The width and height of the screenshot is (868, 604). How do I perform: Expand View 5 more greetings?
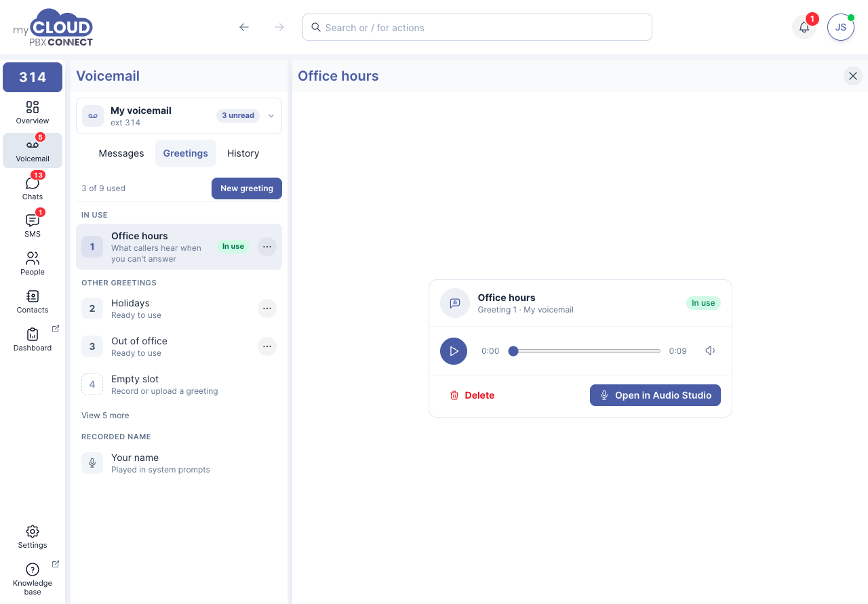pyautogui.click(x=105, y=416)
